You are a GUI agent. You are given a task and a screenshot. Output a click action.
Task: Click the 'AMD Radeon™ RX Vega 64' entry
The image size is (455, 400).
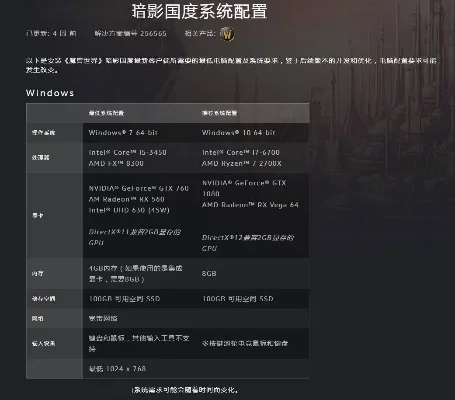(x=250, y=205)
